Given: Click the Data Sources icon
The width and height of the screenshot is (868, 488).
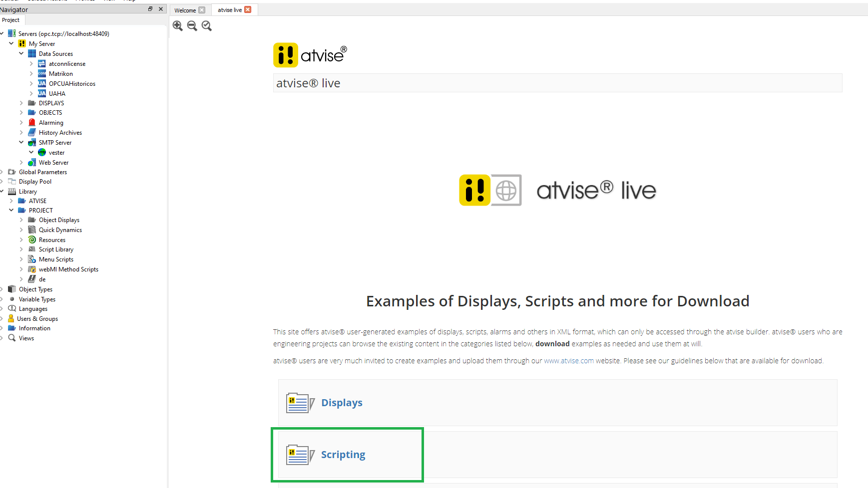Looking at the screenshot, I should [32, 53].
